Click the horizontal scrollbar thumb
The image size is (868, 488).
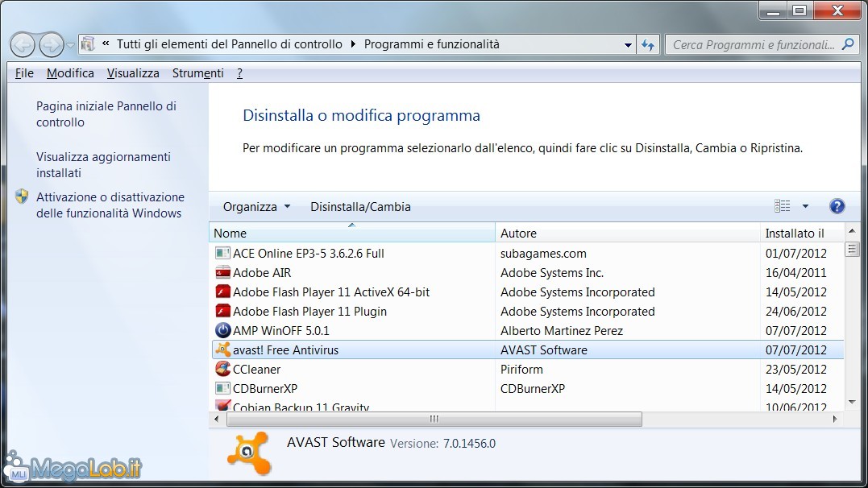[x=434, y=420]
